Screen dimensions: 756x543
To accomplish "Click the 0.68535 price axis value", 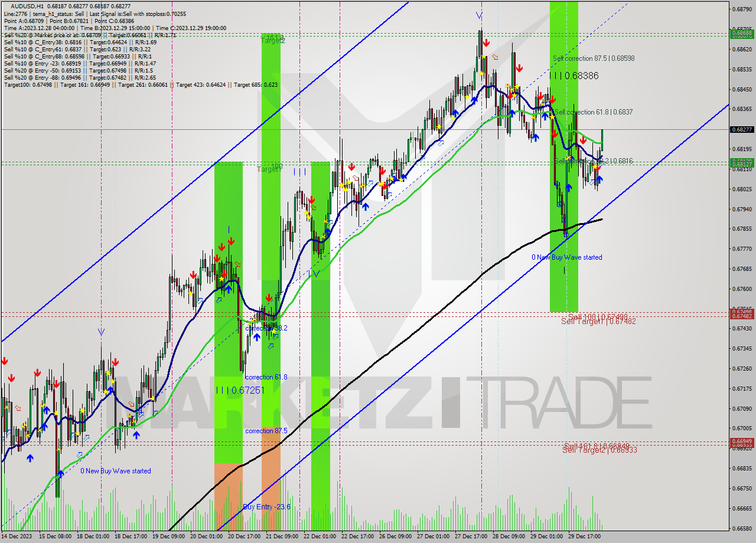I will 742,69.
